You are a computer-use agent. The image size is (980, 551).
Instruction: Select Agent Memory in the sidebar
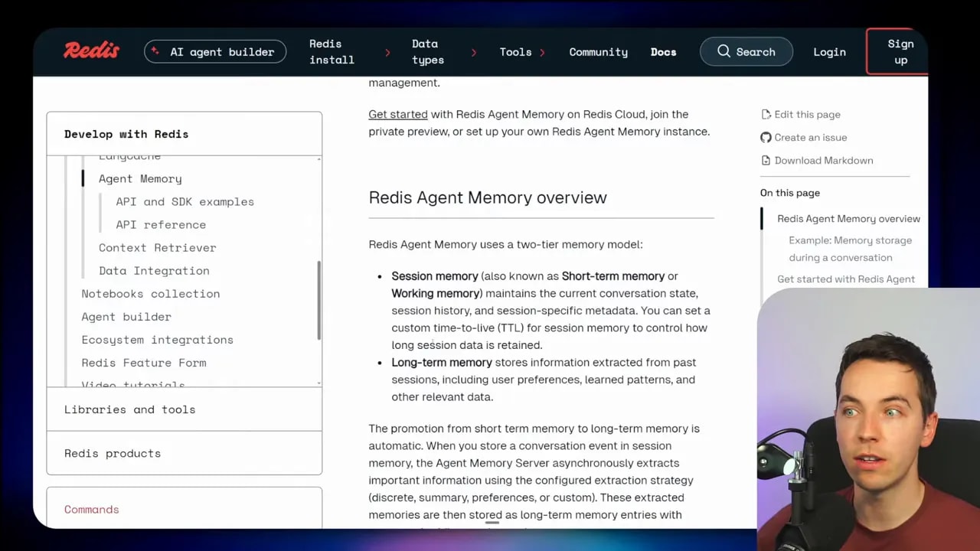coord(140,178)
